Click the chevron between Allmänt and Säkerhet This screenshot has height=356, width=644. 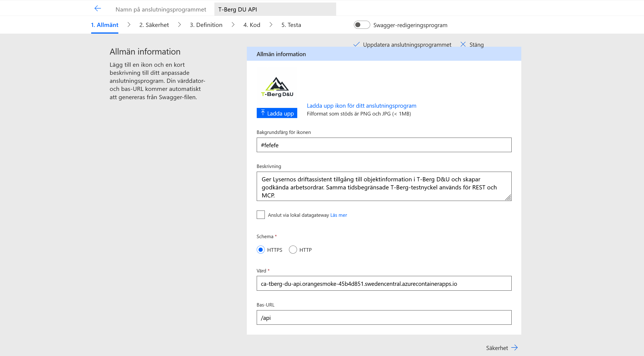pos(129,24)
